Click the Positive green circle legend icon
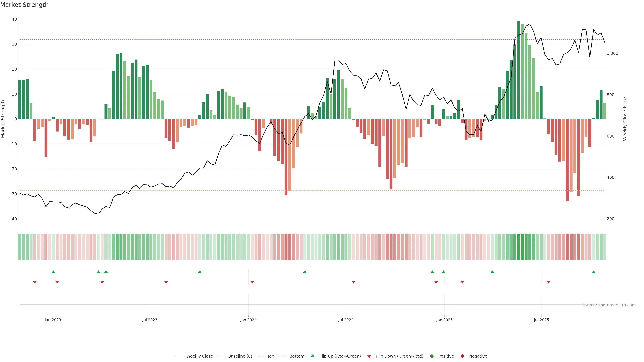Screen dimensions: 644x362 pyautogui.click(x=432, y=356)
